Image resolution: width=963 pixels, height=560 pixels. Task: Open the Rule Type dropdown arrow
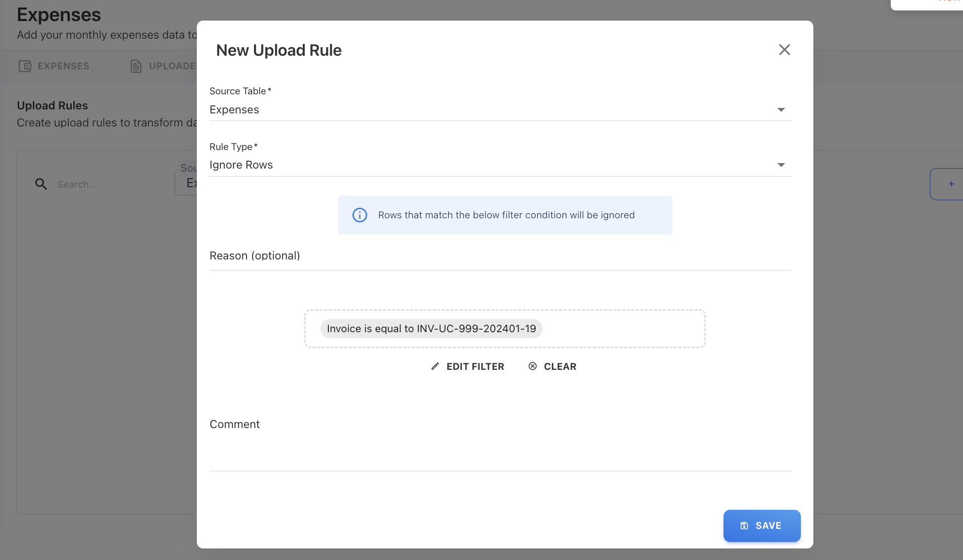pyautogui.click(x=781, y=165)
